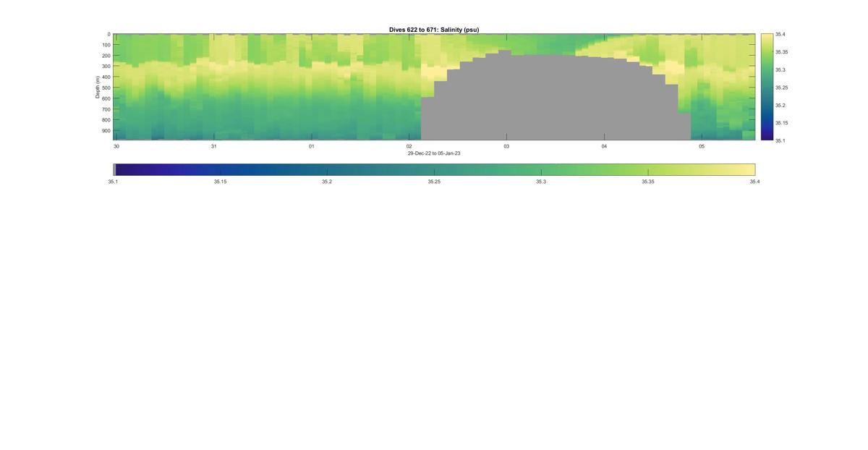Click '35.4' on the vertical colorbar

point(780,34)
